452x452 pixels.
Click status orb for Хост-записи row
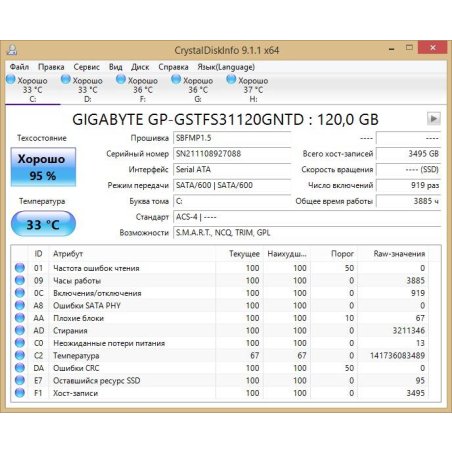20,393
